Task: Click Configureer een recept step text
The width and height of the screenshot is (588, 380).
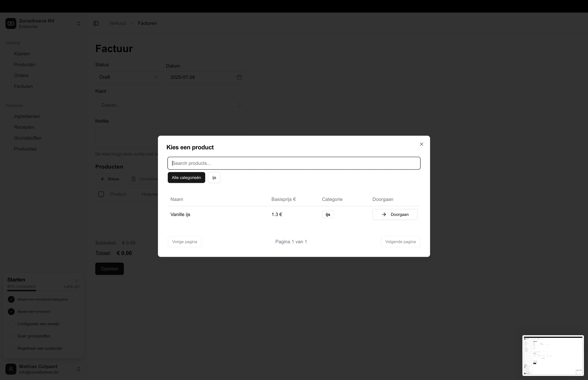Action: (x=38, y=324)
